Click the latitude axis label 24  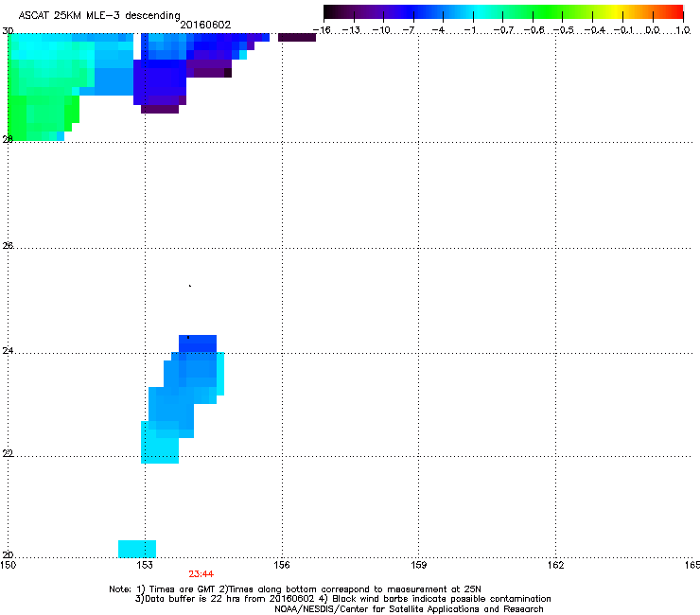(x=8, y=351)
